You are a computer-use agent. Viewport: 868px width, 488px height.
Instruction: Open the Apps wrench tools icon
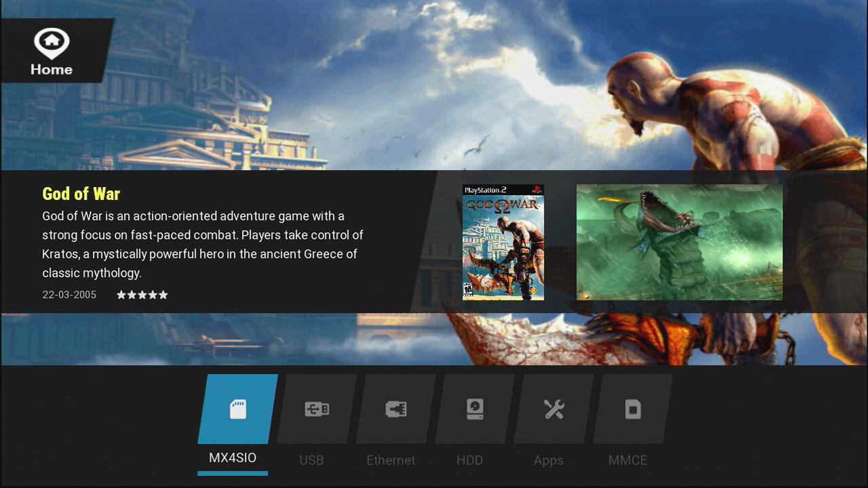[x=554, y=409]
